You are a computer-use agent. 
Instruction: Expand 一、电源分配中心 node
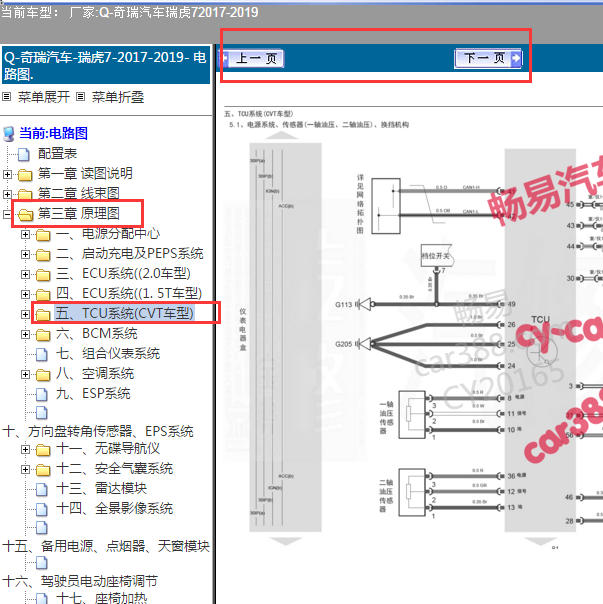pyautogui.click(x=25, y=234)
